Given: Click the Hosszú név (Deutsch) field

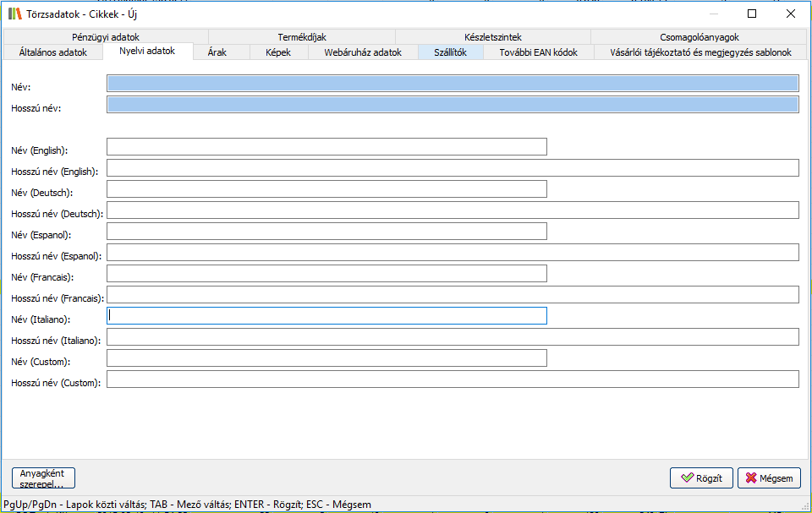Looking at the screenshot, I should point(453,210).
